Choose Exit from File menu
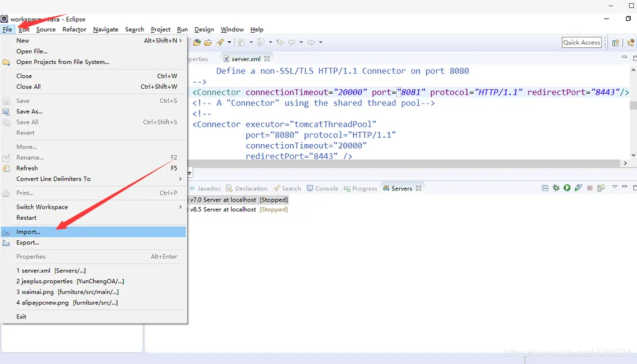This screenshot has height=364, width=637. coord(94,317)
